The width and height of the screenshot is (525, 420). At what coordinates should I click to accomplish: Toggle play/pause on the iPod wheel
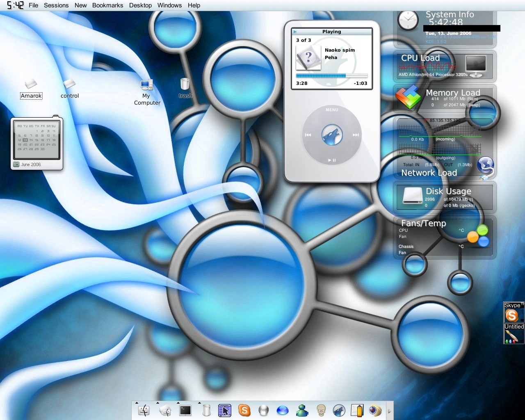click(332, 160)
